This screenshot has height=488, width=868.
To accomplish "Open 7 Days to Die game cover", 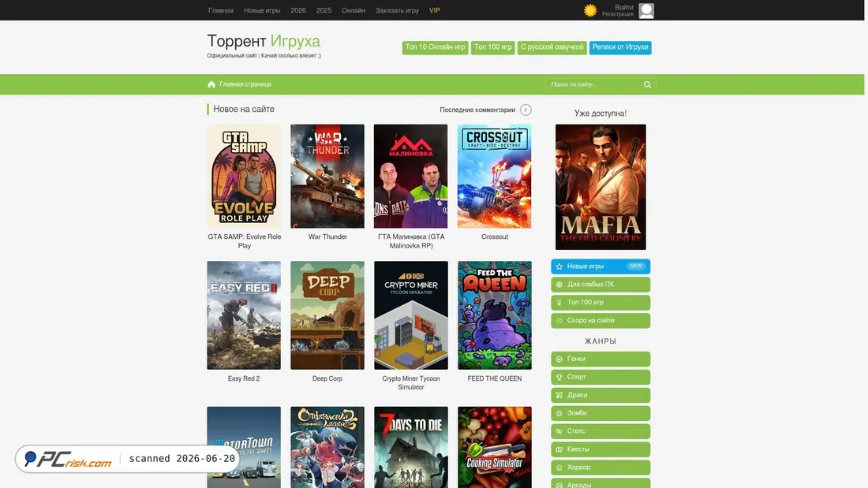I will pyautogui.click(x=411, y=447).
